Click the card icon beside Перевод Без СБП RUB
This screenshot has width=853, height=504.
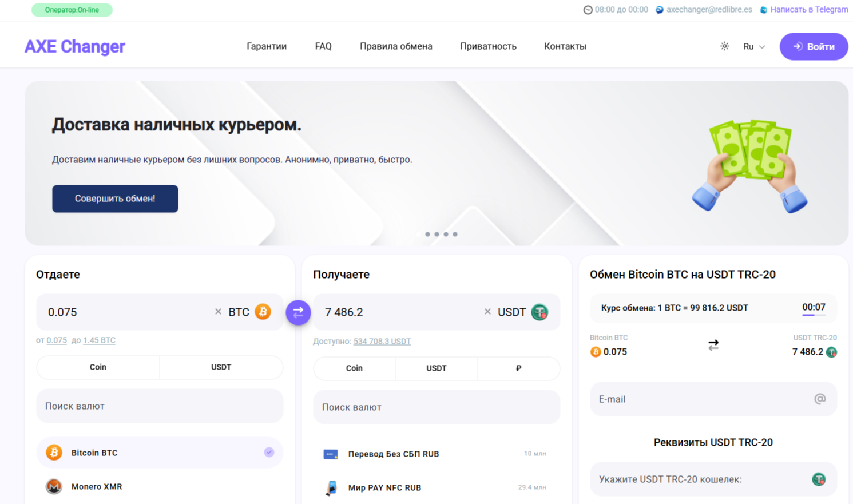coord(331,454)
